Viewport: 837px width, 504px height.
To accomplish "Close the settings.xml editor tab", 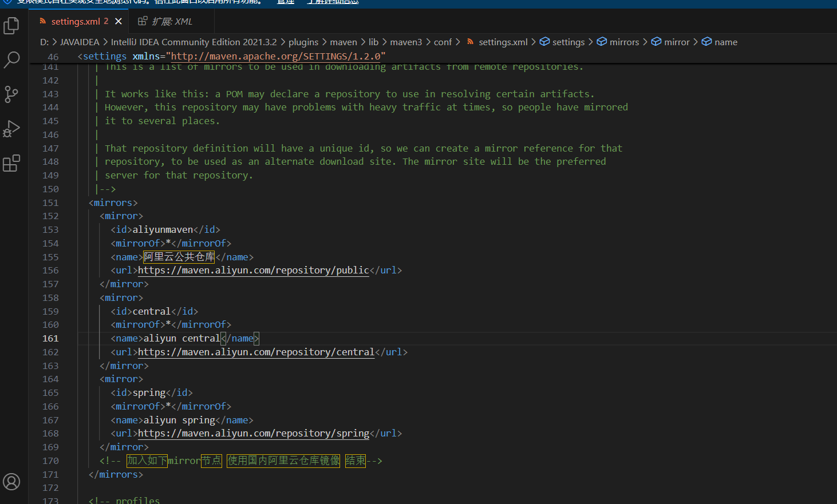I will (x=119, y=21).
